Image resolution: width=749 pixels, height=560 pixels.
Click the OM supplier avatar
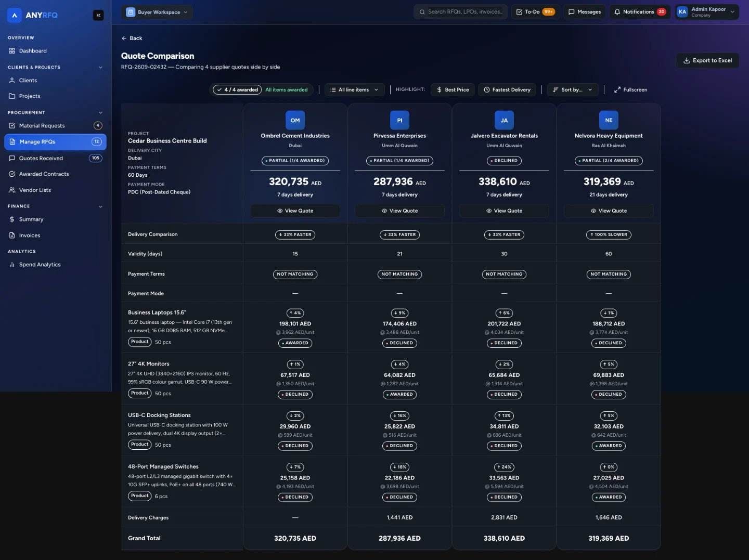(x=295, y=120)
